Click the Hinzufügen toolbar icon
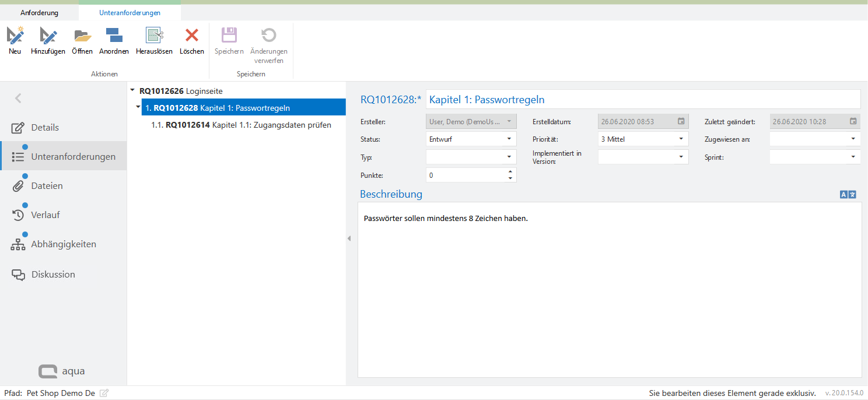The width and height of the screenshot is (868, 400). click(x=48, y=36)
